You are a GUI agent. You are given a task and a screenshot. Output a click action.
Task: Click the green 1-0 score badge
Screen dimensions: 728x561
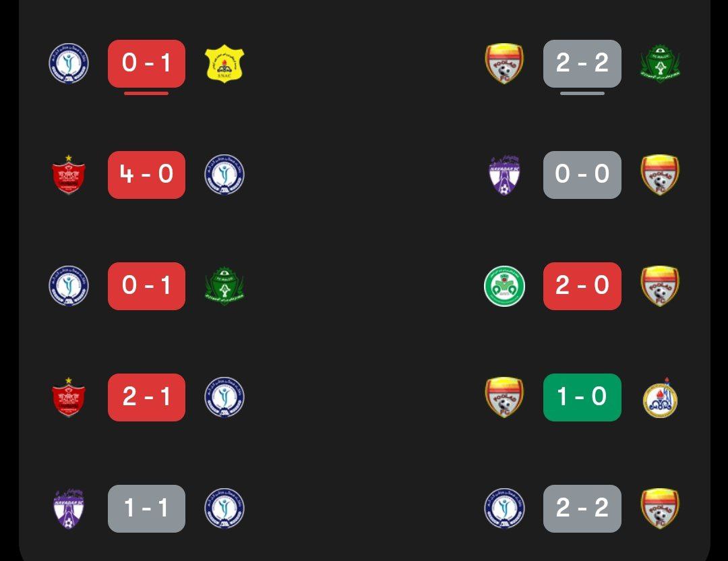582,397
